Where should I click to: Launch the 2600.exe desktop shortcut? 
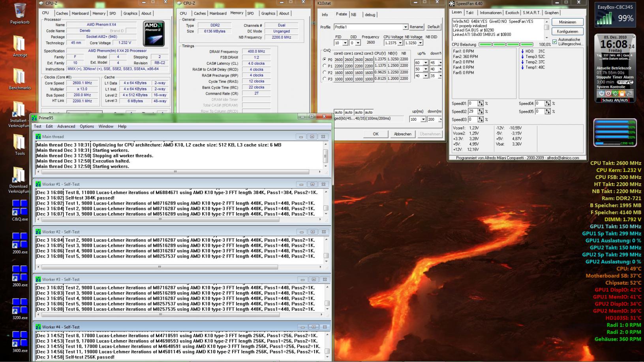coord(20,274)
